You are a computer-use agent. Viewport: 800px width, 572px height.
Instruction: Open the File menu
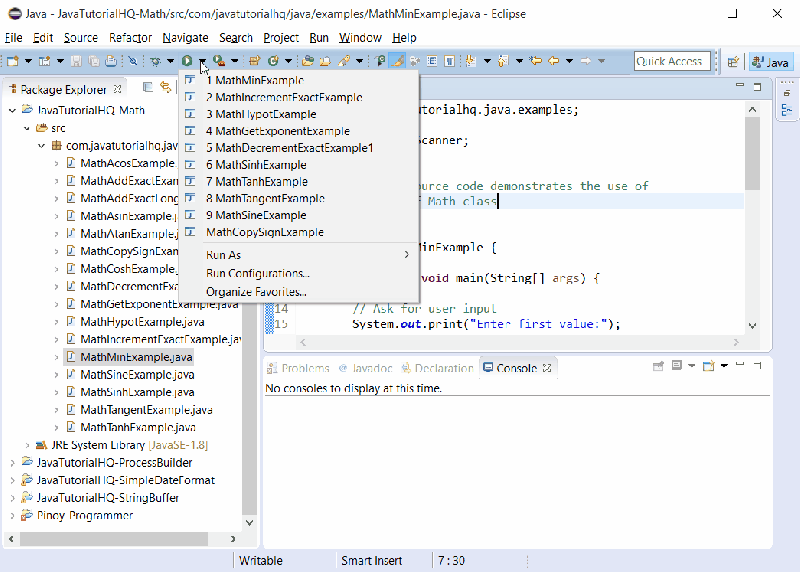click(13, 38)
